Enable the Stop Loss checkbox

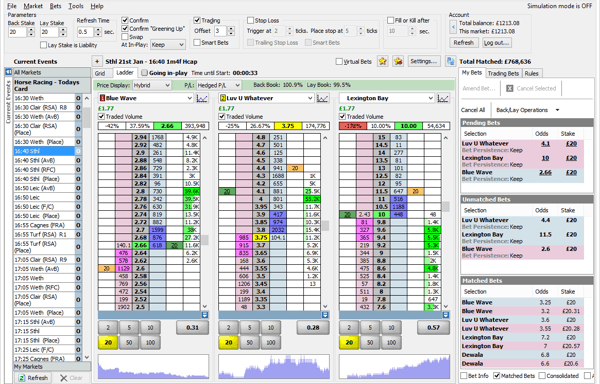tap(250, 20)
